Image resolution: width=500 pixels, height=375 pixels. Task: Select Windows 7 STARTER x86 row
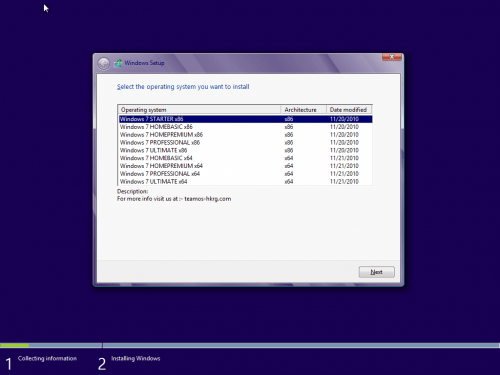click(x=245, y=119)
